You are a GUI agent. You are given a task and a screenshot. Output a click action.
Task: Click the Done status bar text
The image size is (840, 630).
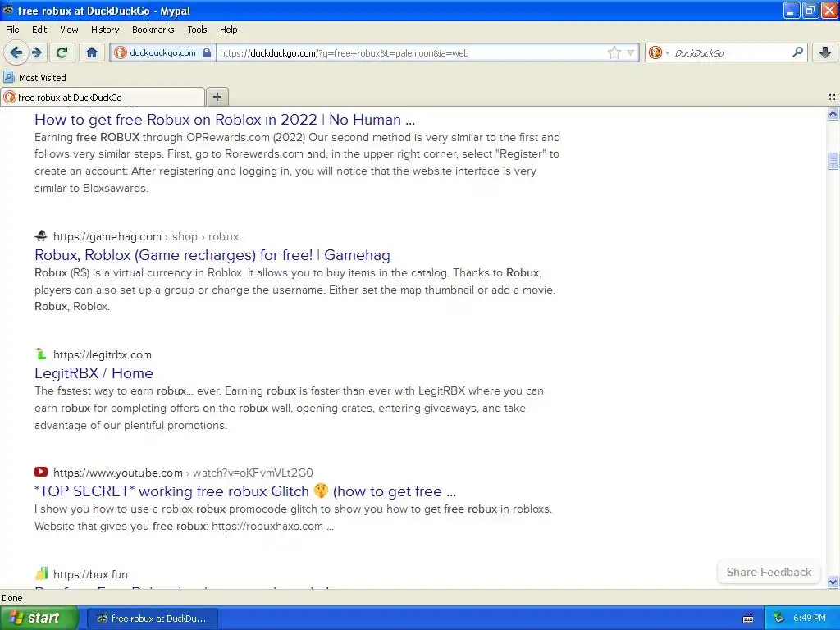11,598
